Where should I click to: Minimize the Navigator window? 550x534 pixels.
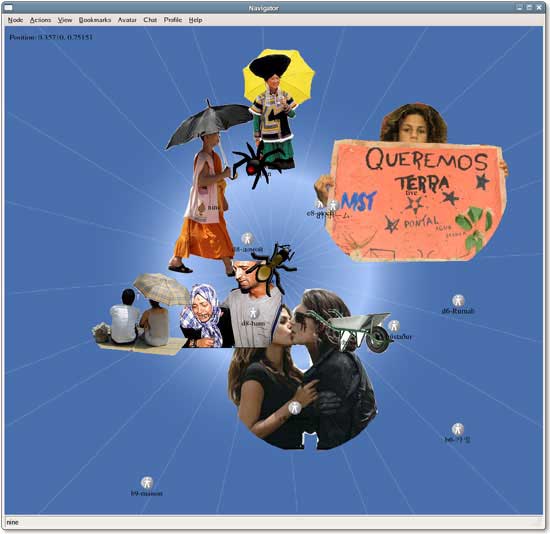(x=519, y=7)
